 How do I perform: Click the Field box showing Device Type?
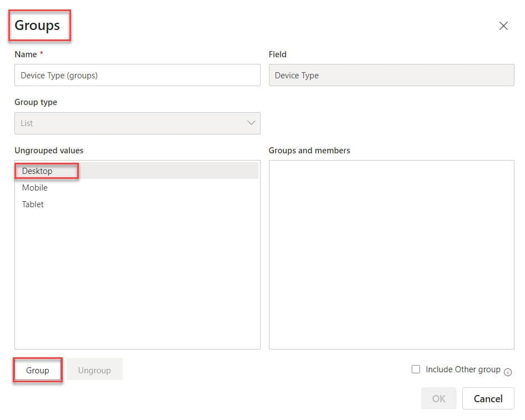(392, 75)
